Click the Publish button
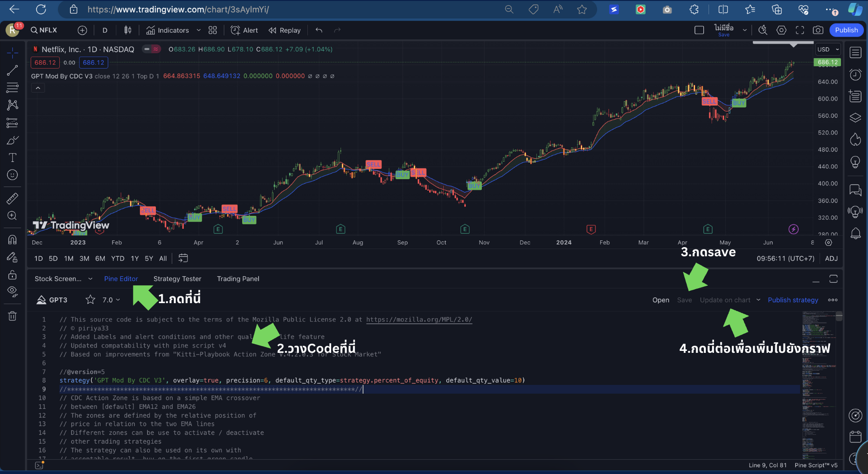 pos(846,30)
